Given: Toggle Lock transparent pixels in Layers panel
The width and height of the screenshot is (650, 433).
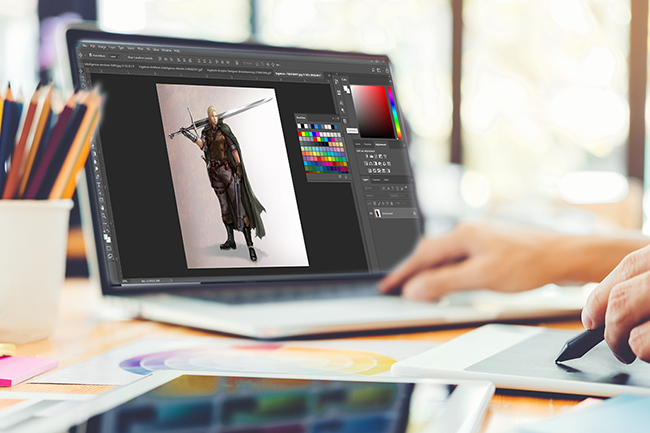Looking at the screenshot, I should click(x=375, y=203).
